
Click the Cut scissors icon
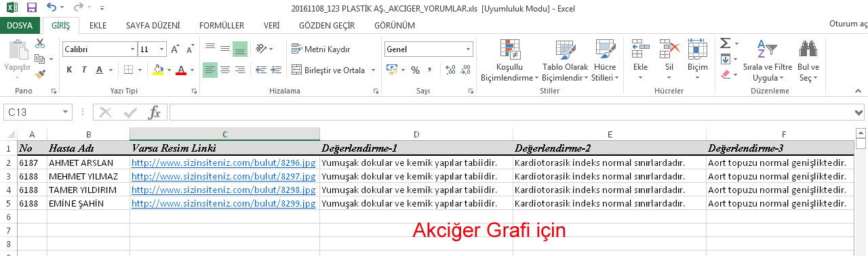[x=40, y=43]
